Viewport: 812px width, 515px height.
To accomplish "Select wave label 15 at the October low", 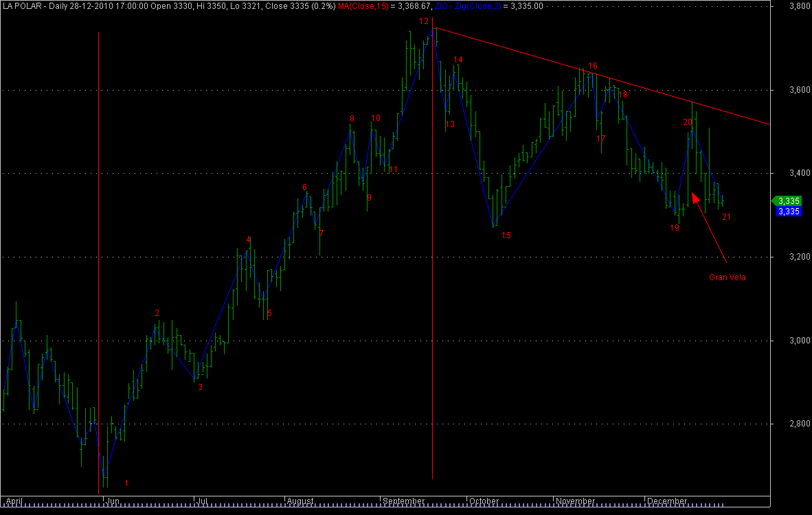I will point(506,236).
